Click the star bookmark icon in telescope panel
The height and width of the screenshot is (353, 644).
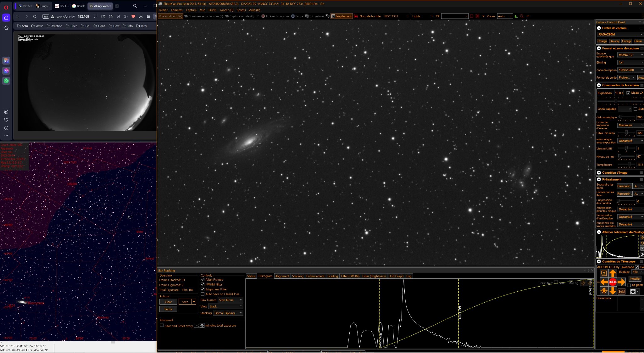[x=633, y=292]
